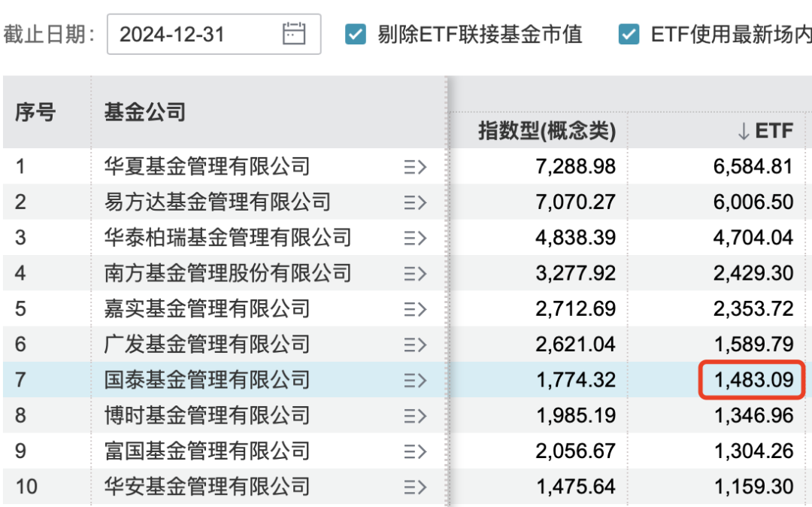Select 嘉实基金管理有限公司 company name

point(207,308)
